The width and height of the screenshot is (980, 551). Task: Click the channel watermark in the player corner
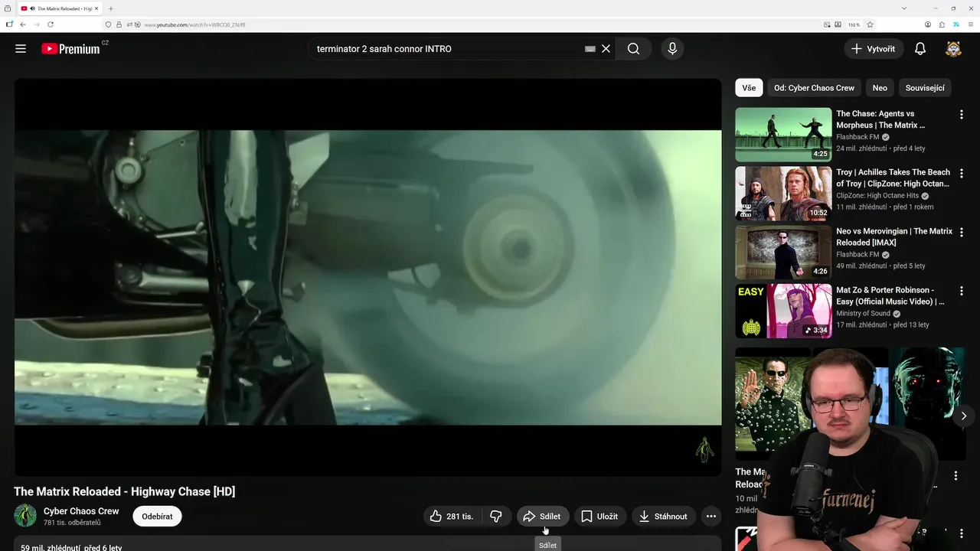704,450
